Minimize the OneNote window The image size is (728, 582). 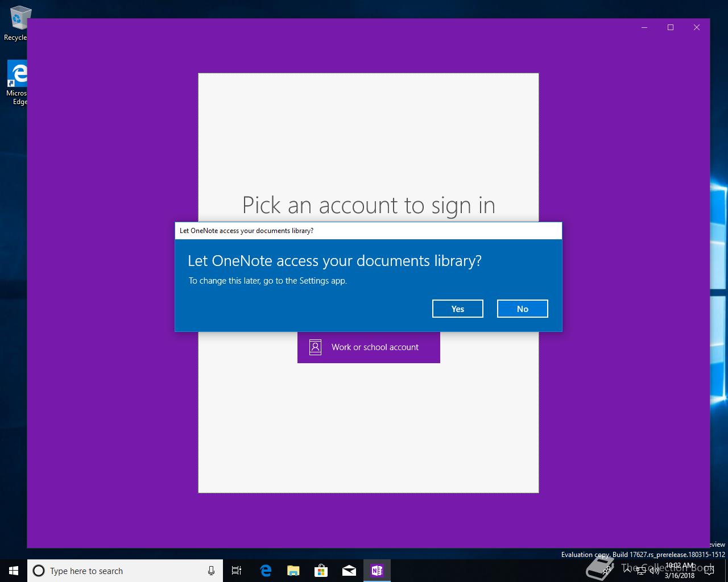[644, 27]
